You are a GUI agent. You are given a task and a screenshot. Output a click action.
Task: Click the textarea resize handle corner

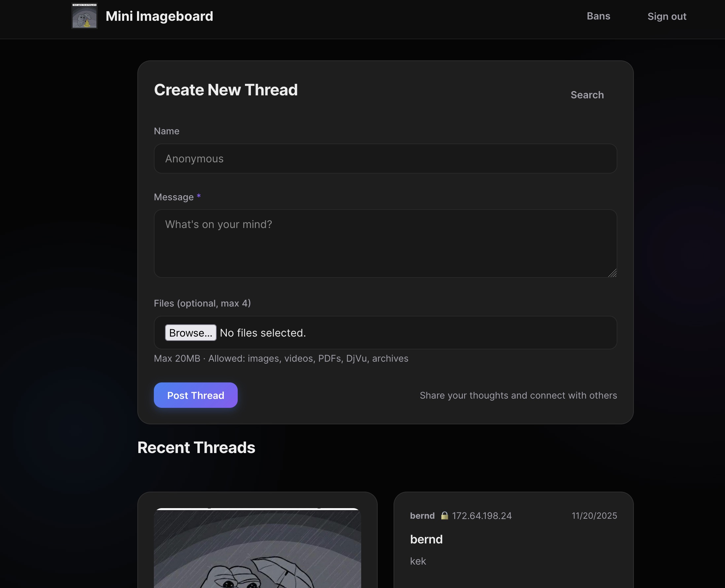coord(612,273)
